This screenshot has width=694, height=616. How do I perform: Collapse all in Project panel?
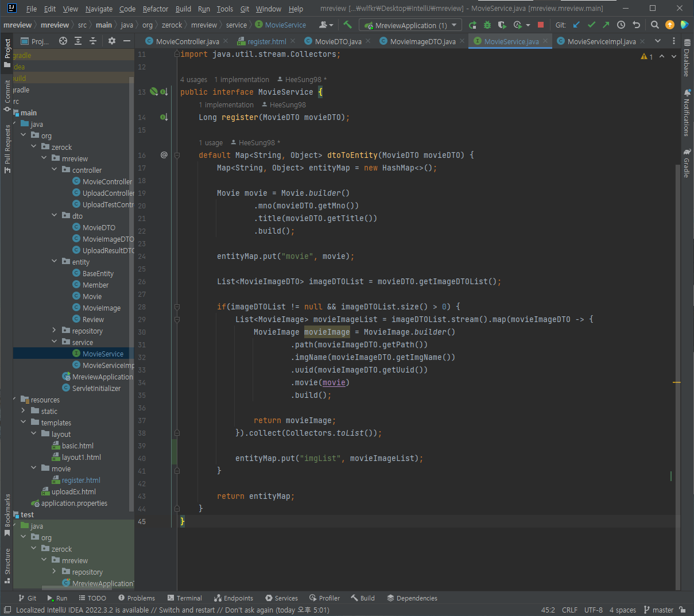click(x=93, y=41)
